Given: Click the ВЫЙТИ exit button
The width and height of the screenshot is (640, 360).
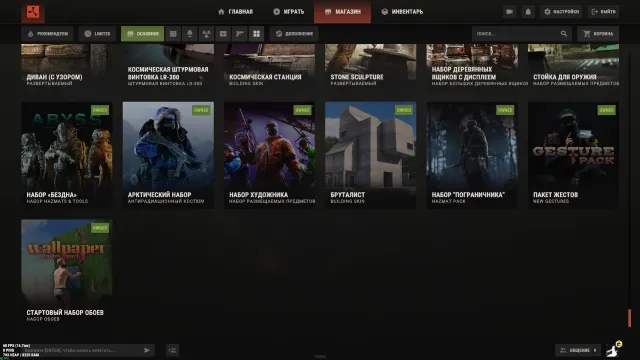Looking at the screenshot, I should [x=603, y=12].
